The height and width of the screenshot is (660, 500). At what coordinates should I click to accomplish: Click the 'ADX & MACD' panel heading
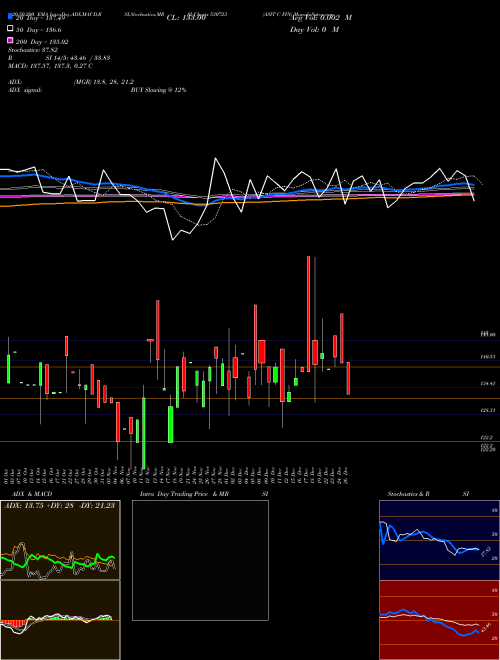pyautogui.click(x=32, y=494)
